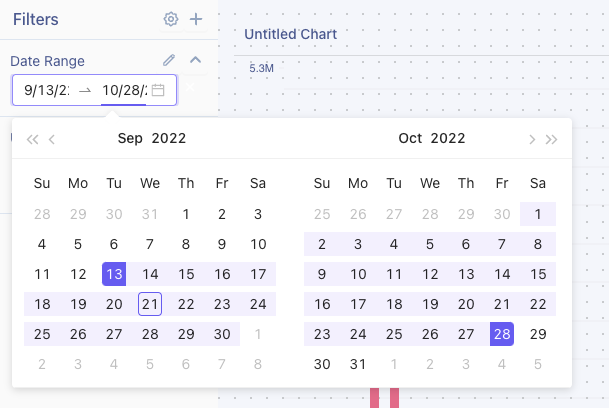Add a new filter with plus icon
The image size is (609, 408).
[x=196, y=19]
